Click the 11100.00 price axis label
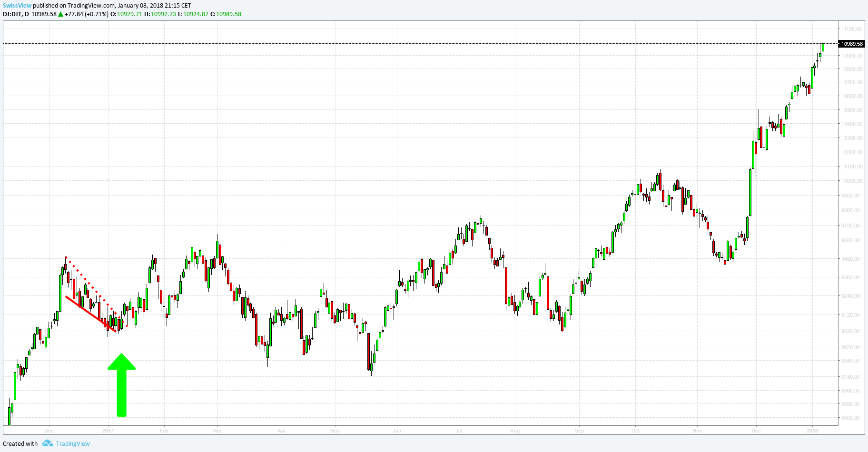The width and height of the screenshot is (868, 452). (x=851, y=29)
